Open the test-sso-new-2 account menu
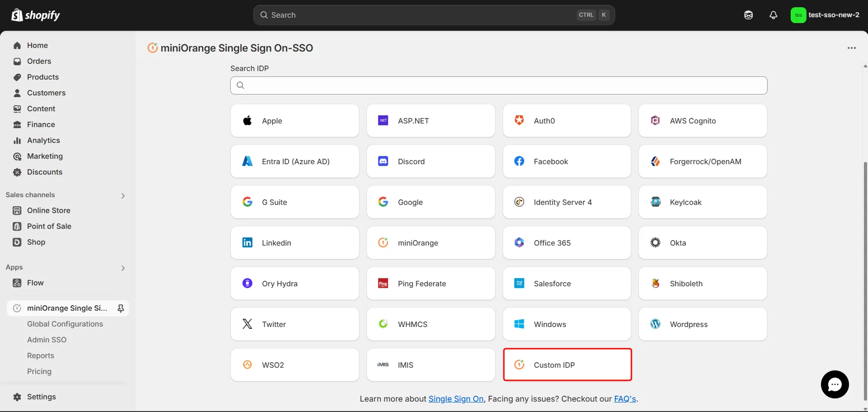The image size is (868, 412). tap(825, 15)
